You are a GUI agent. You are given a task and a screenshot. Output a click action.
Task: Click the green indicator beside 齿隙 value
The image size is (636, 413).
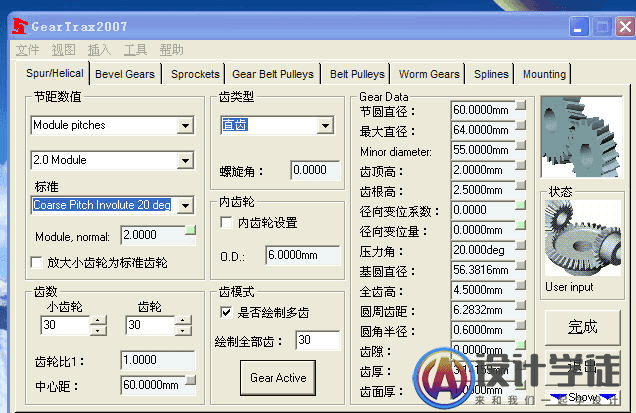click(521, 345)
